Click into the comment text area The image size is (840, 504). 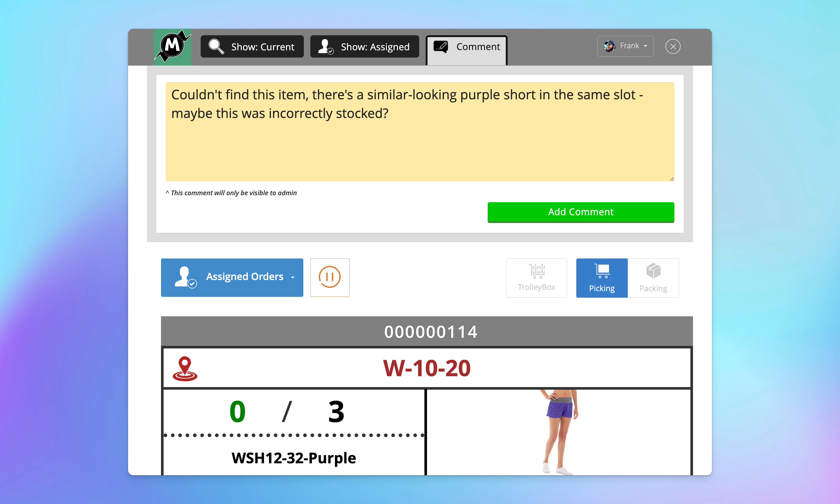point(420,131)
